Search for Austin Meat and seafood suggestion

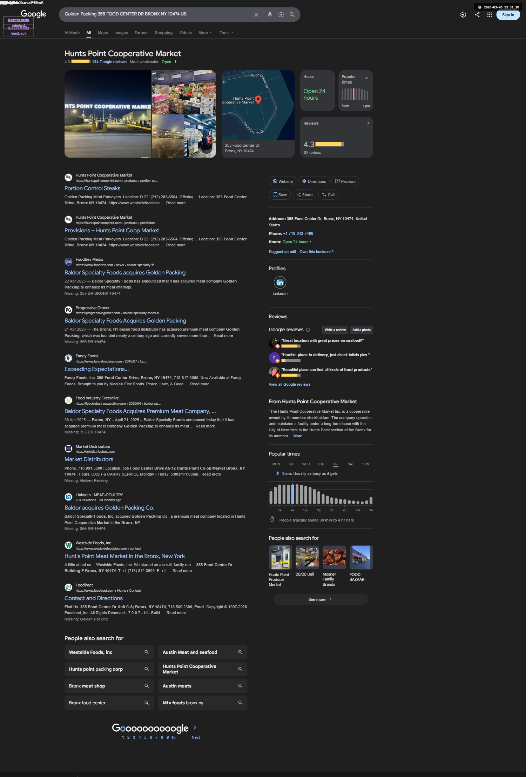pos(203,652)
